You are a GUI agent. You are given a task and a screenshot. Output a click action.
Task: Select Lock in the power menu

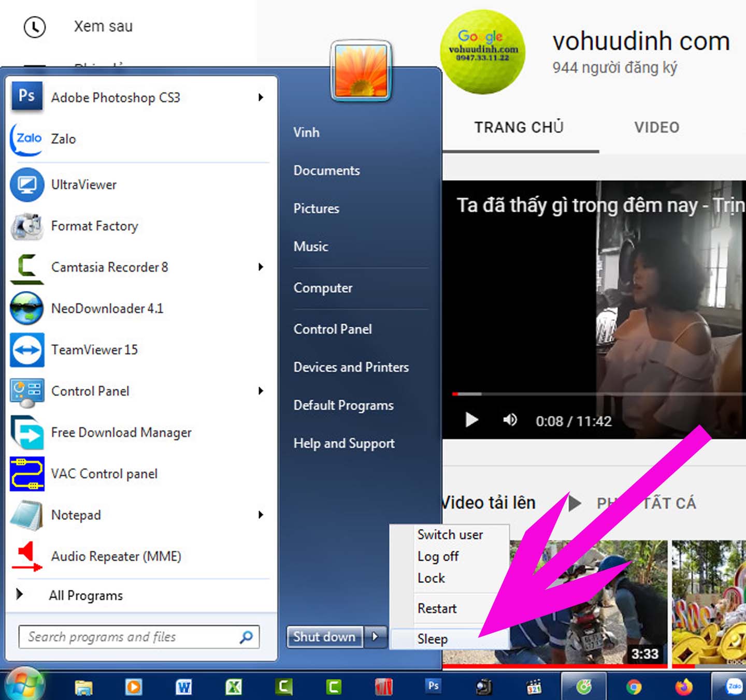(x=431, y=578)
